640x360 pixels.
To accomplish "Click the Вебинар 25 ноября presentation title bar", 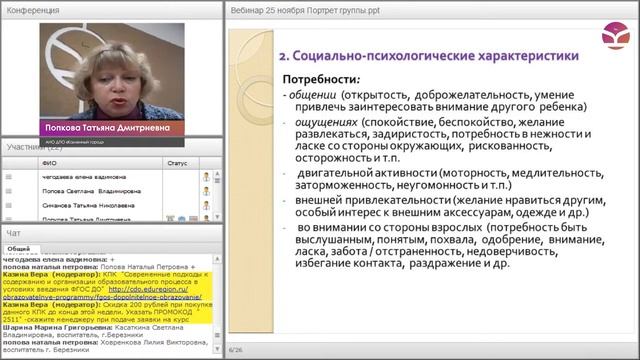I will point(432,11).
